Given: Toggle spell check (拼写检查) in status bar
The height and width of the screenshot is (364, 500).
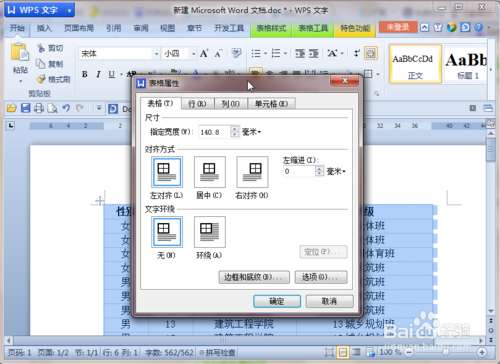Looking at the screenshot, I should coord(217,352).
